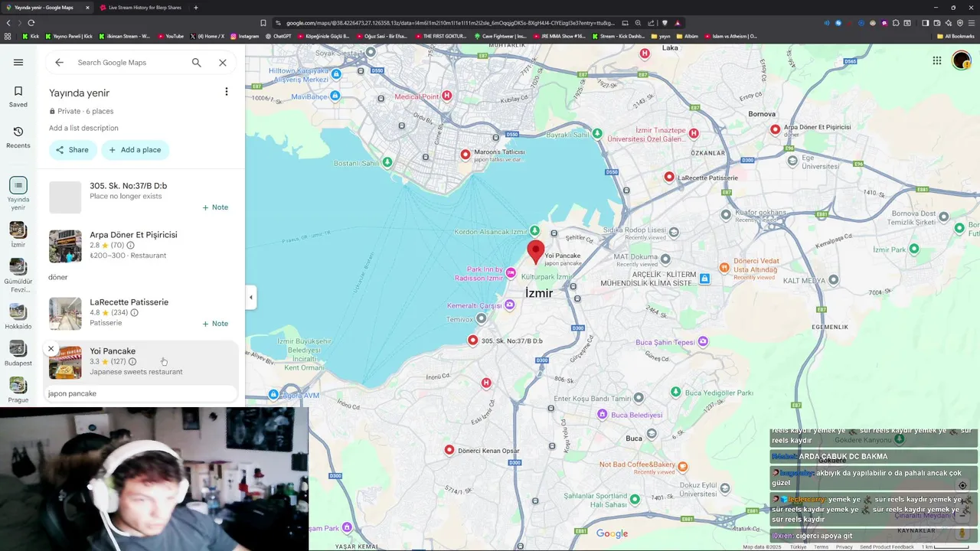Screen dimensions: 980x551
Task: Click Buca Belediyesi marker
Action: (x=603, y=415)
